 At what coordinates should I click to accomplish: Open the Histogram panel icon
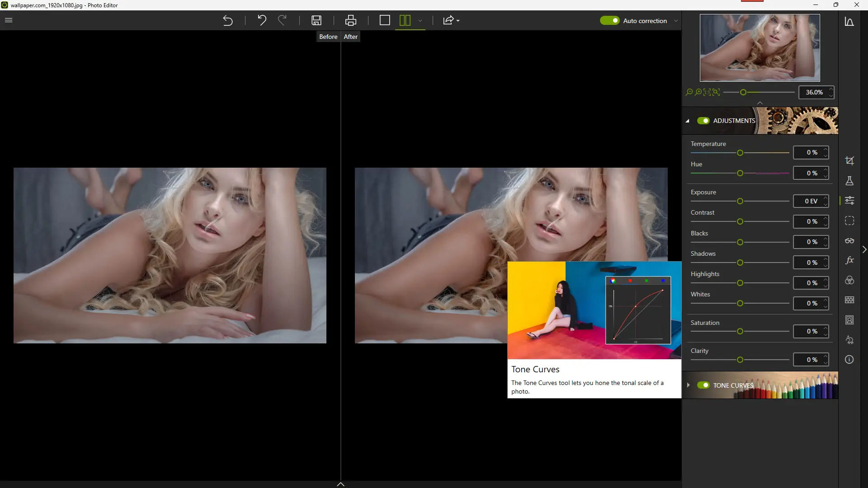(849, 22)
